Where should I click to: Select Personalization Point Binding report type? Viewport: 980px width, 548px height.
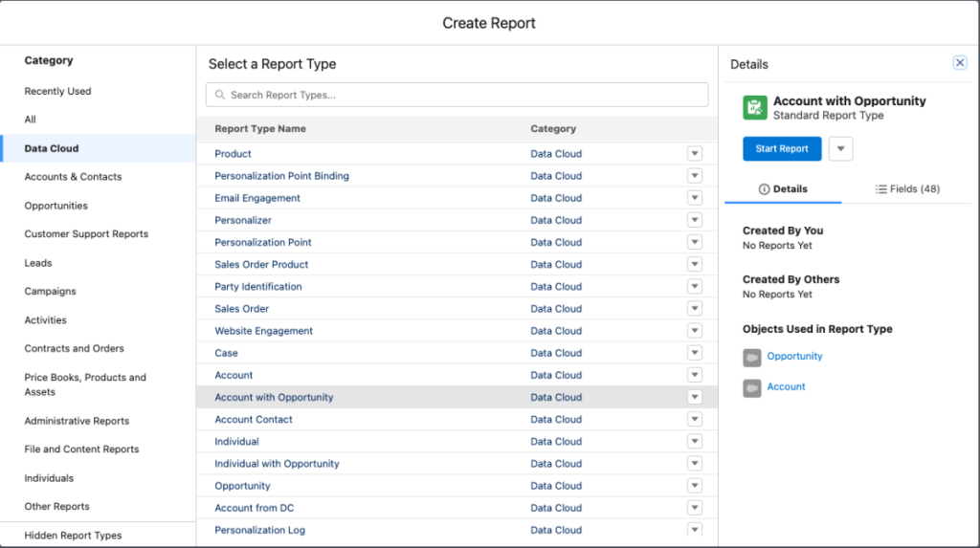point(282,176)
